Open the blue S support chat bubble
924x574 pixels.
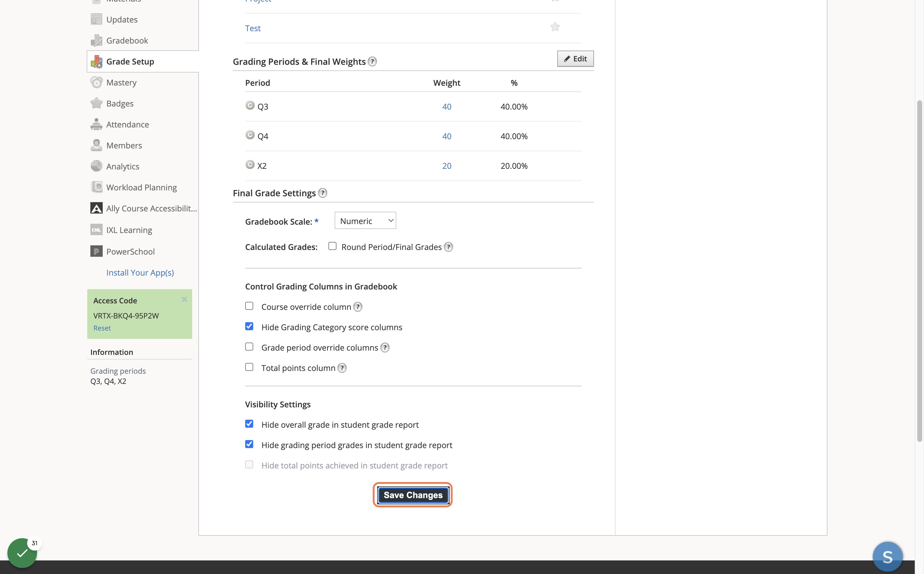click(x=888, y=556)
